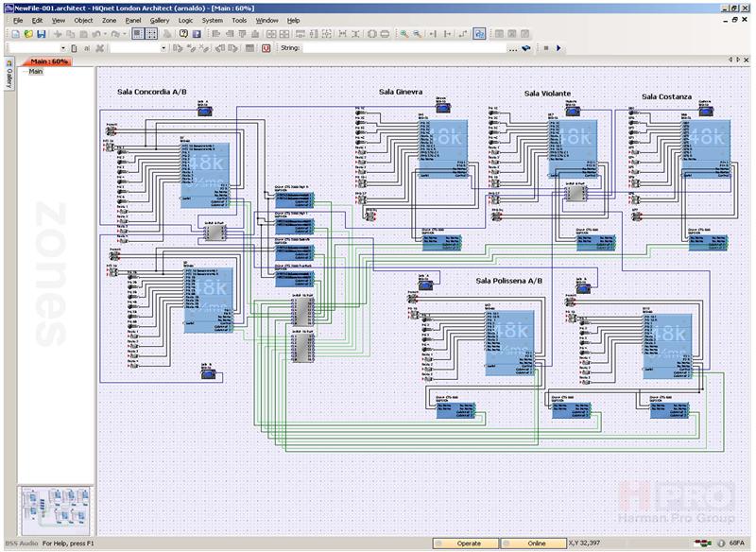Open the redo history dropdown arrow
The width and height of the screenshot is (756, 552).
pyautogui.click(x=125, y=34)
